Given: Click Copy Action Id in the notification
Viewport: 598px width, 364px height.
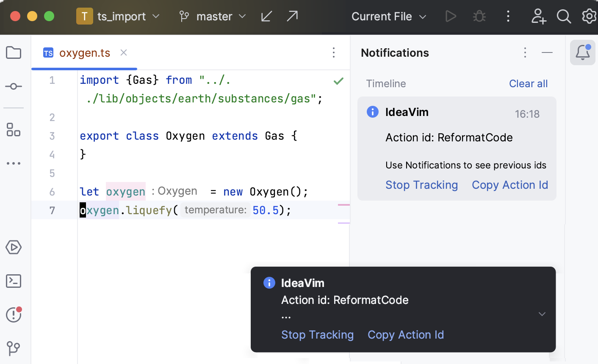Looking at the screenshot, I should coord(510,185).
